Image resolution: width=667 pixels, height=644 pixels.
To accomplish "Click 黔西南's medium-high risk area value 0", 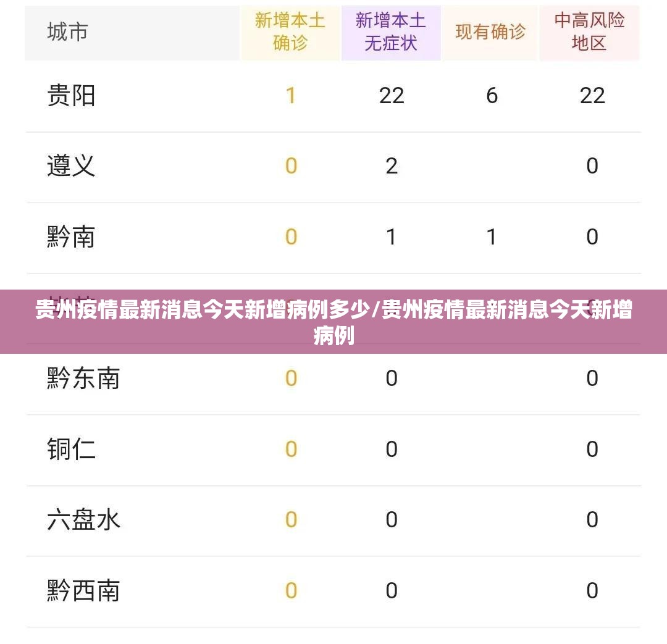I will pyautogui.click(x=592, y=591).
